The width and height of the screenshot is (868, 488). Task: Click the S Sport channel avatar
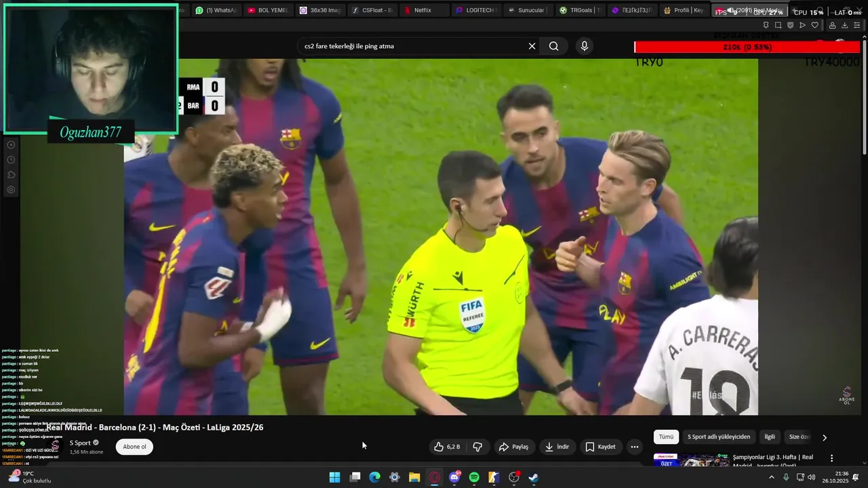point(56,447)
